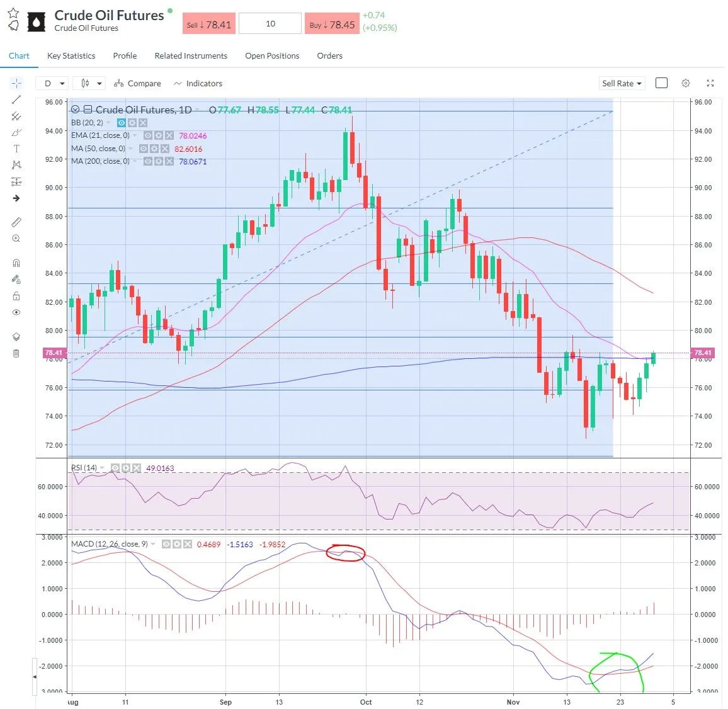This screenshot has width=728, height=709.
Task: Select the brush drawing tool
Action: (16, 132)
